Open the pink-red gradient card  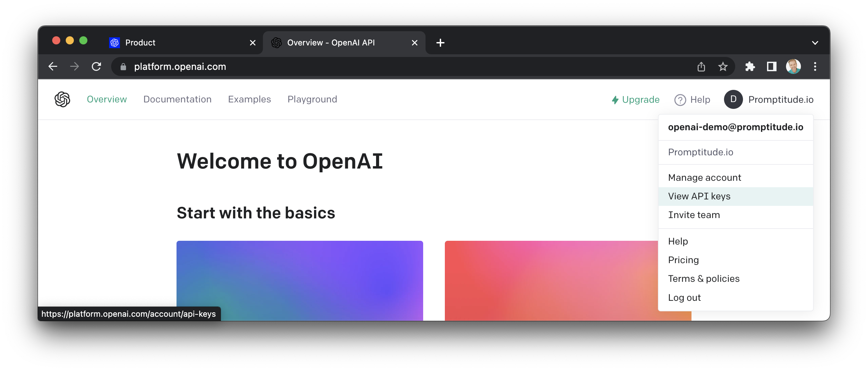552,281
